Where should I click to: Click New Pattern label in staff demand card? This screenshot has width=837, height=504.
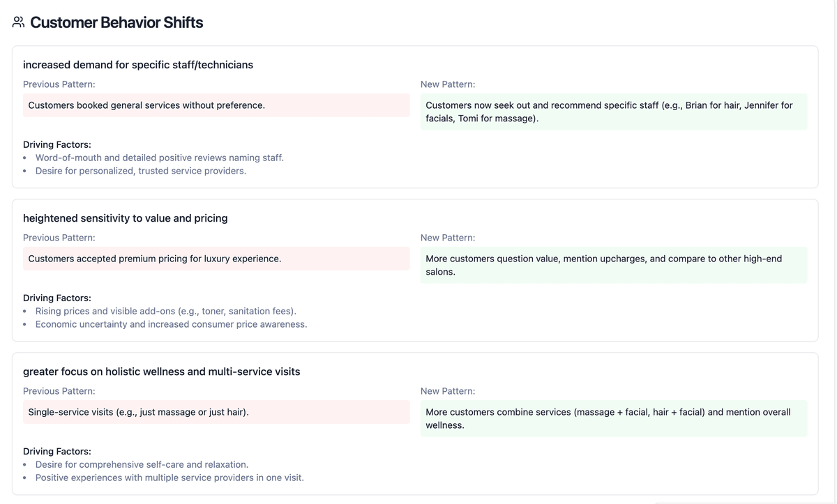coord(448,84)
